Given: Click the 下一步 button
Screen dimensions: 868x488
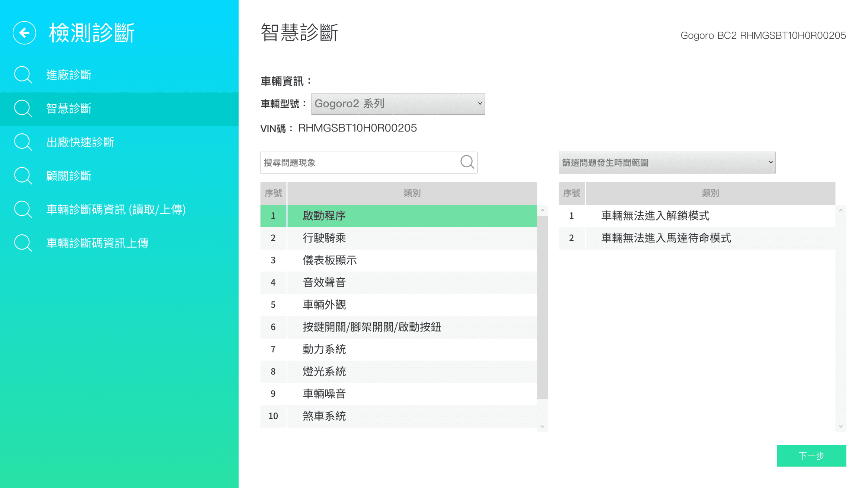Looking at the screenshot, I should 811,456.
